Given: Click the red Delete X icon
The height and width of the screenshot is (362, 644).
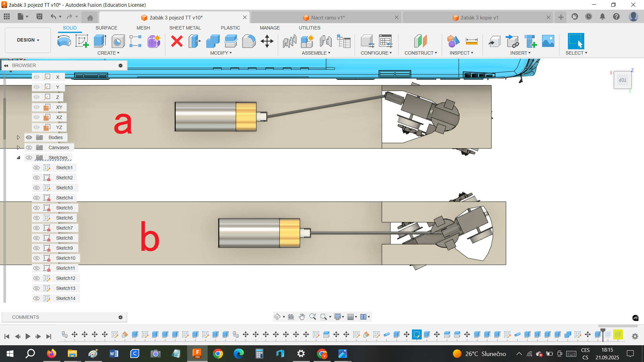Looking at the screenshot, I should tap(177, 41).
